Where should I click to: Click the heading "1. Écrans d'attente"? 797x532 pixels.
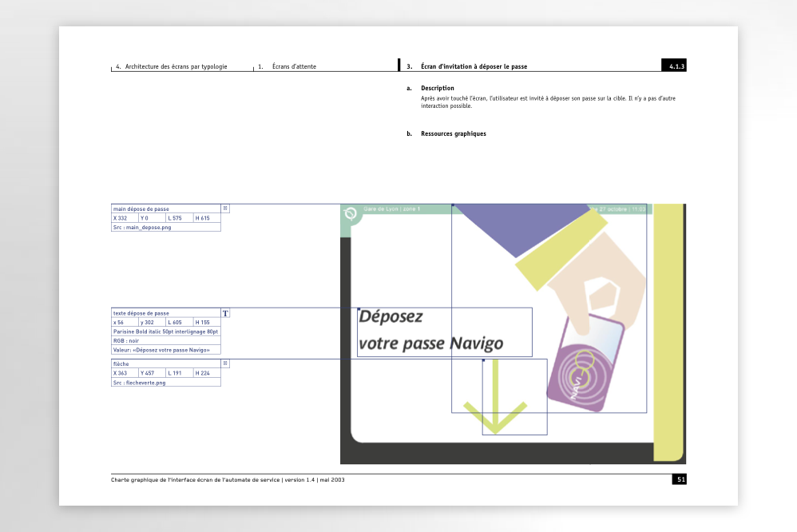pos(287,66)
